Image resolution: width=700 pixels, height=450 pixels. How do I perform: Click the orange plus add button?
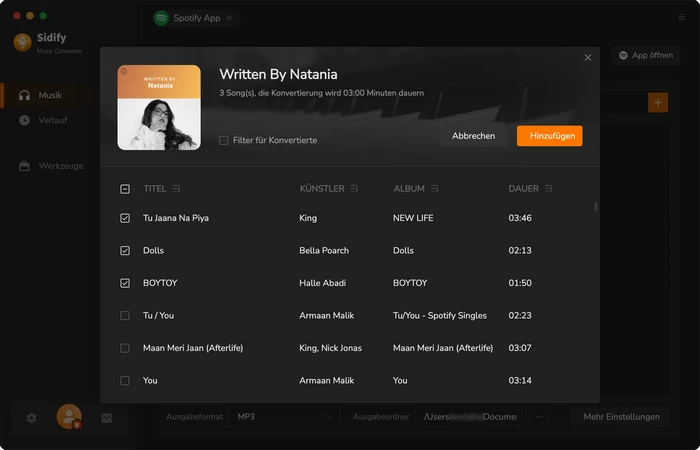pos(658,103)
